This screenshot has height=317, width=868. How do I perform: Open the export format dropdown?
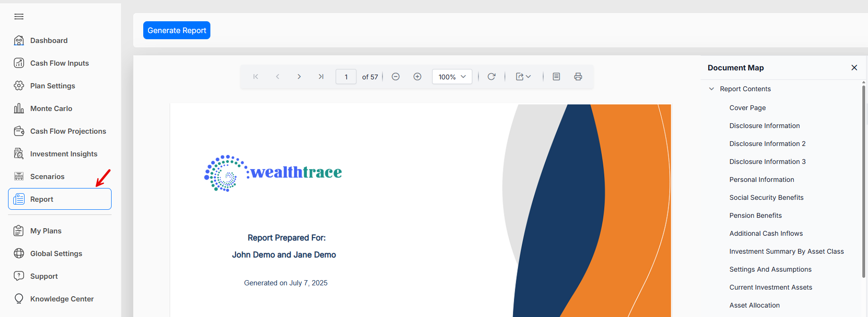point(523,77)
